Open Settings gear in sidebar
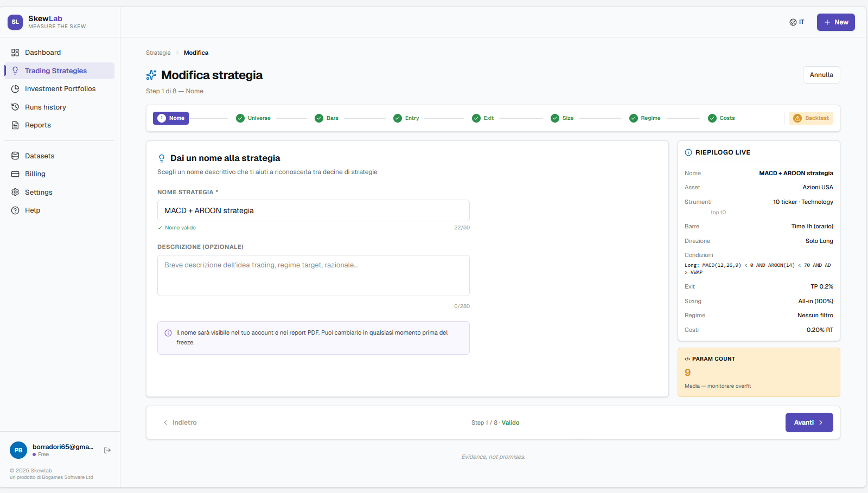Viewport: 868px width, 493px height. [x=15, y=193]
